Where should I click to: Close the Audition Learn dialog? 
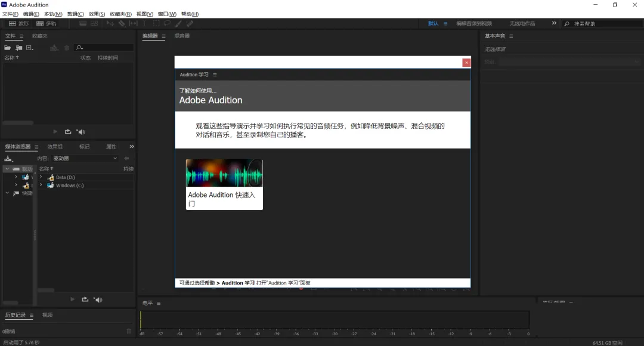[x=466, y=63]
